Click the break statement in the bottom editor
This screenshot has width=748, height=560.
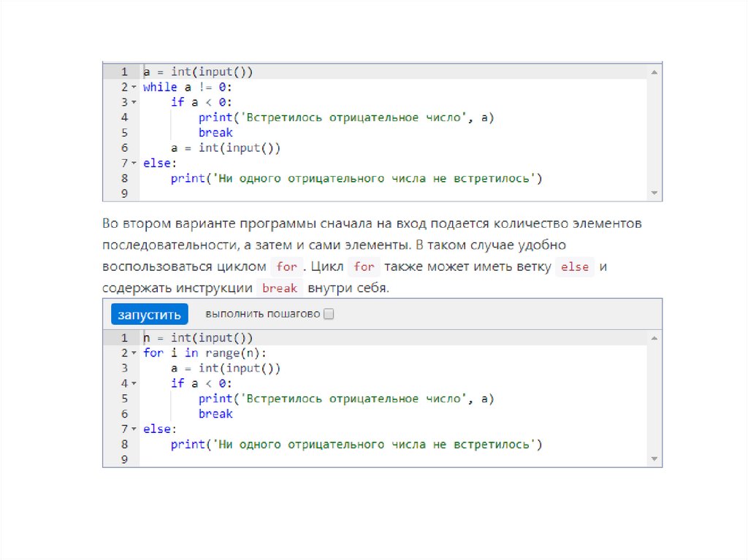click(215, 414)
